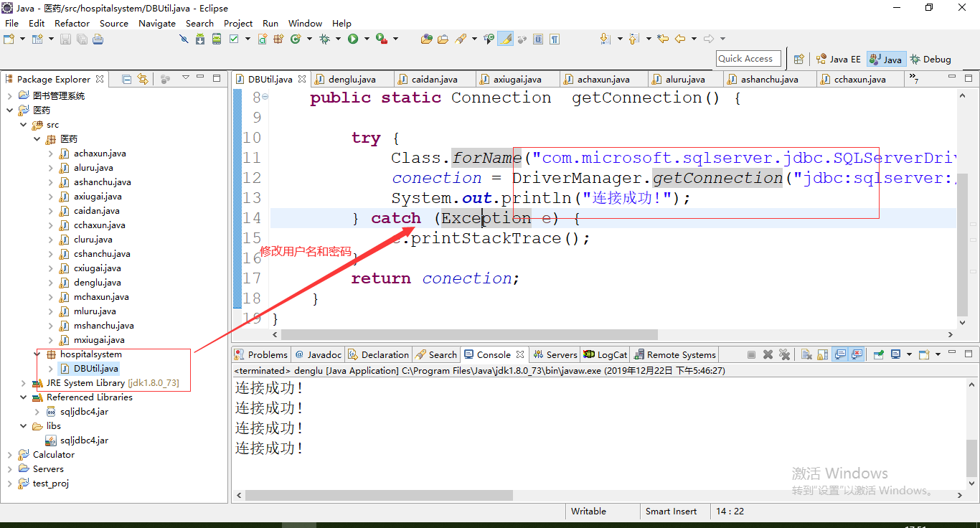Open Android Virtual Device Manager icon
The width and height of the screenshot is (980, 528).
(217, 39)
